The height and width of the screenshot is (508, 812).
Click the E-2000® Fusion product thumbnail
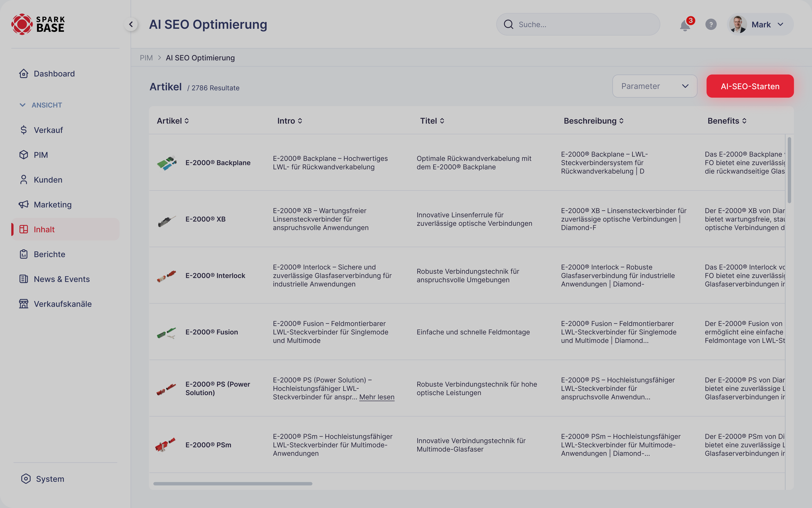[166, 333]
